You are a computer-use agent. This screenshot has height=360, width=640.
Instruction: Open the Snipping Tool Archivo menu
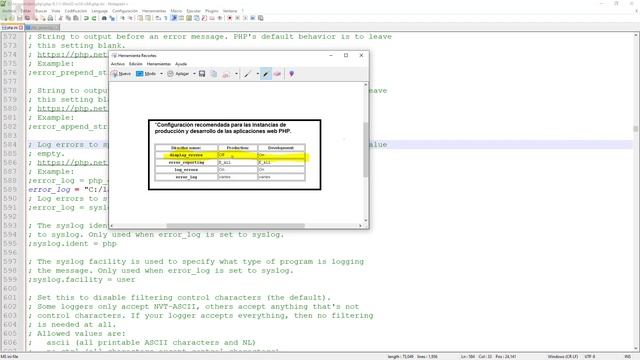[x=118, y=64]
